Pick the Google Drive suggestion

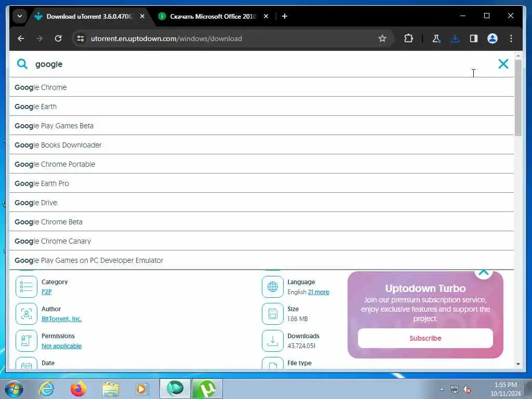[x=261, y=203]
